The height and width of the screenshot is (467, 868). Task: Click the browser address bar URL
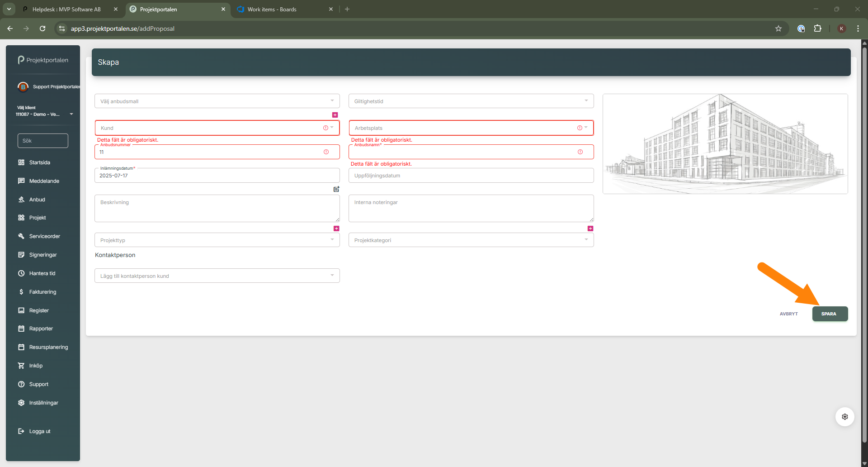click(123, 29)
